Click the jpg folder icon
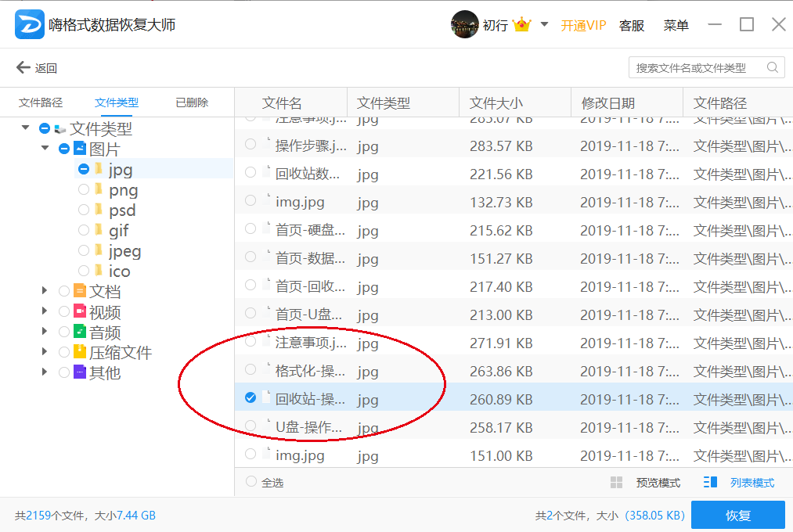Image resolution: width=793 pixels, height=532 pixels. click(99, 169)
